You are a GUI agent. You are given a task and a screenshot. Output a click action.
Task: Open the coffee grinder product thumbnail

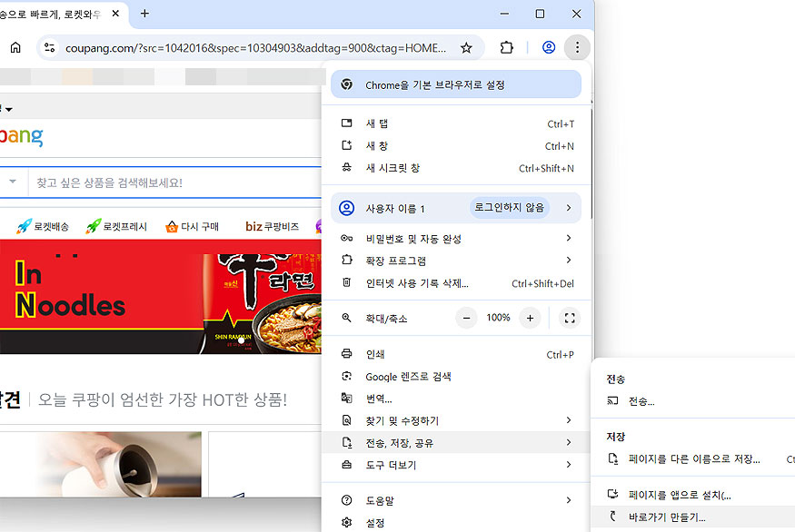pos(100,464)
